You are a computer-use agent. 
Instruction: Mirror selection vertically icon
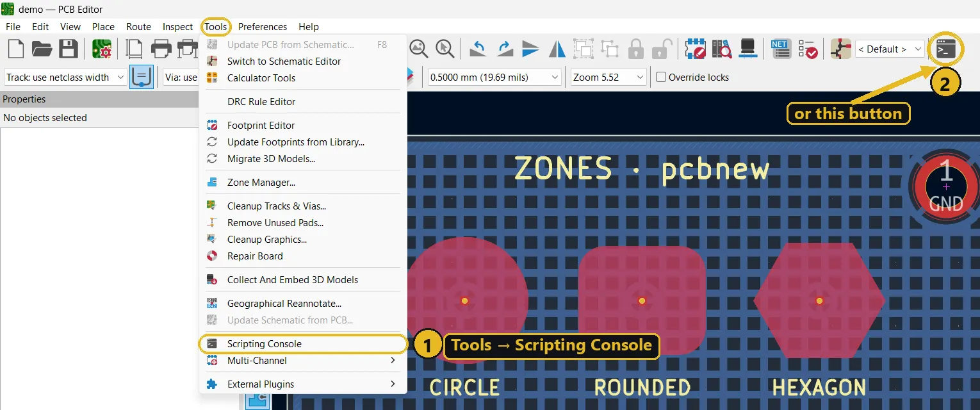[530, 49]
